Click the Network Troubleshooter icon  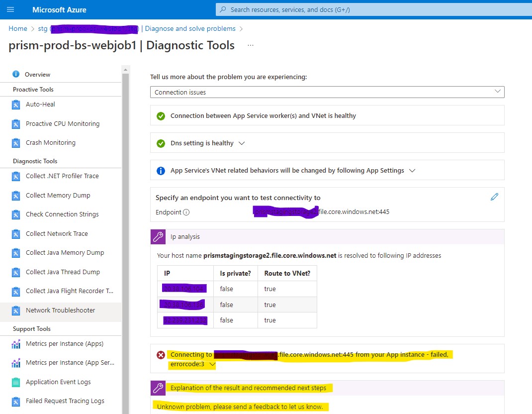point(15,311)
